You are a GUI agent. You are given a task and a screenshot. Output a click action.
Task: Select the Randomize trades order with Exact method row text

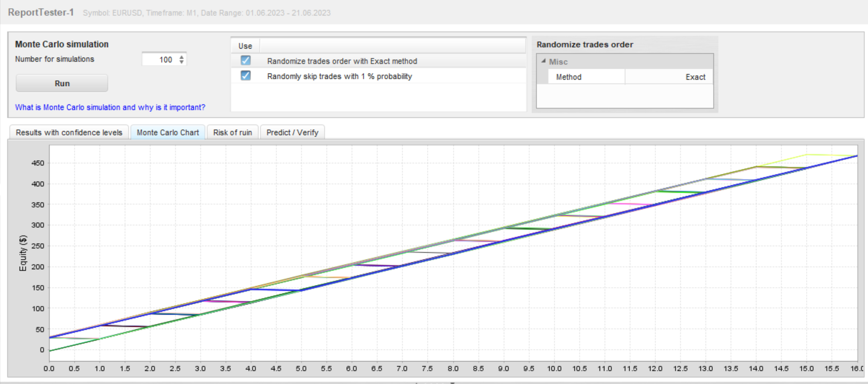coord(342,61)
